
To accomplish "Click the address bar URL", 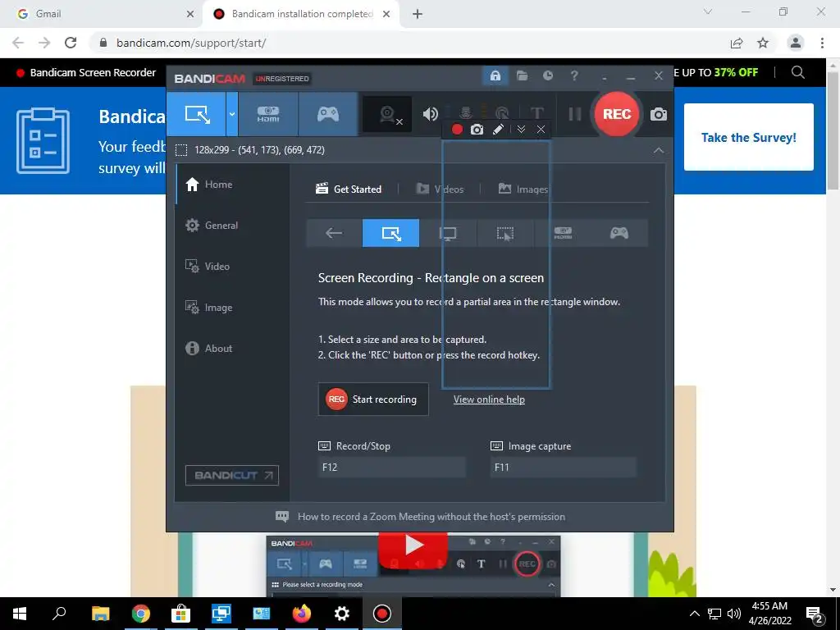I will 191,43.
